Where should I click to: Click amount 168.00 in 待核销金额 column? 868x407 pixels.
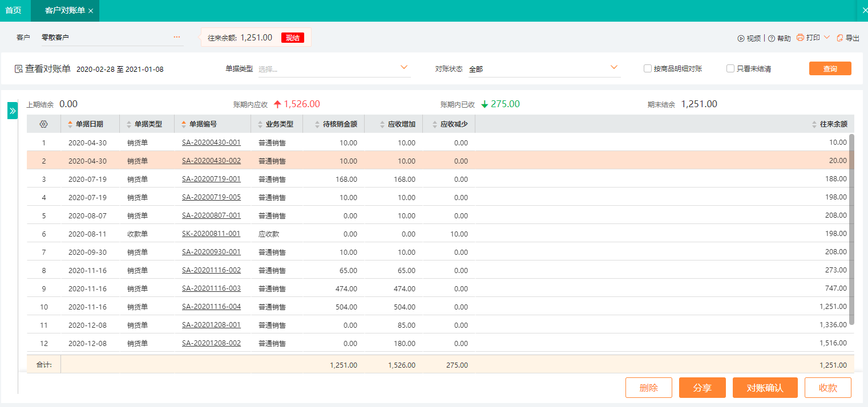(347, 179)
